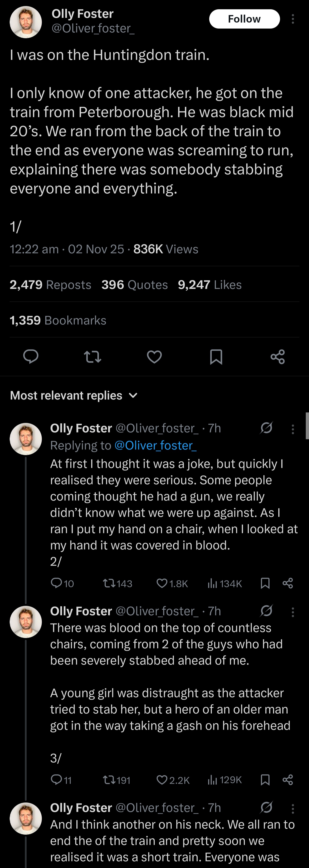This screenshot has width=309, height=868.
Task: Open three-dot menu on the 3/ reply
Action: (x=293, y=612)
